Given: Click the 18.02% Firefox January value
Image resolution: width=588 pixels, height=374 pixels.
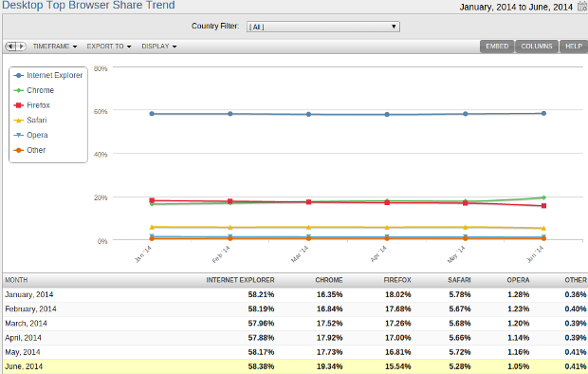Looking at the screenshot, I should [398, 295].
